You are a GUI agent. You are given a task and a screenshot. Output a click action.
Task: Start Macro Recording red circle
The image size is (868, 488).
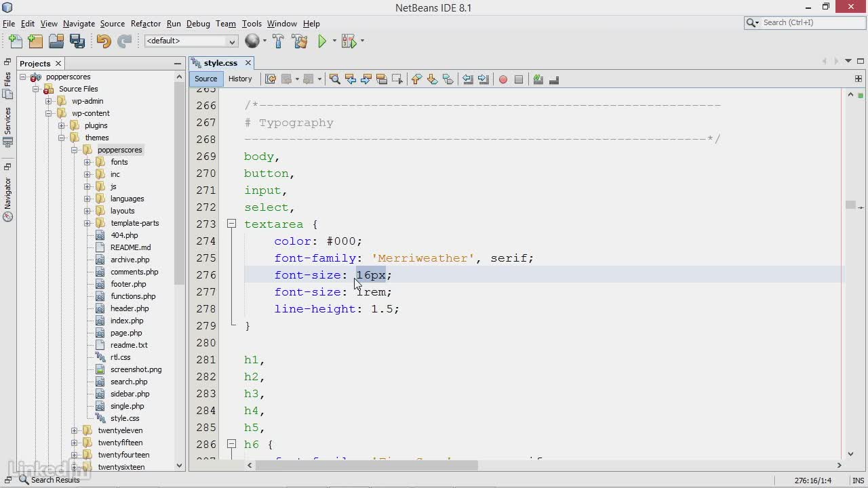click(x=503, y=79)
